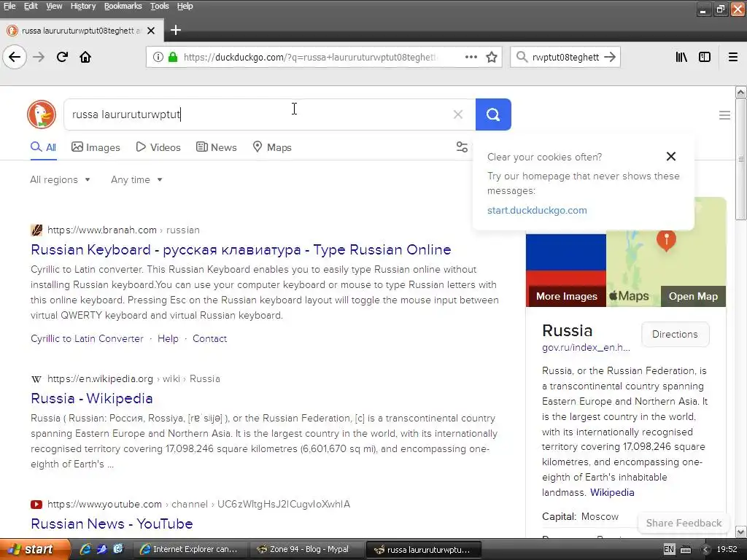
Task: Click the map pin marker
Action: coord(666,239)
